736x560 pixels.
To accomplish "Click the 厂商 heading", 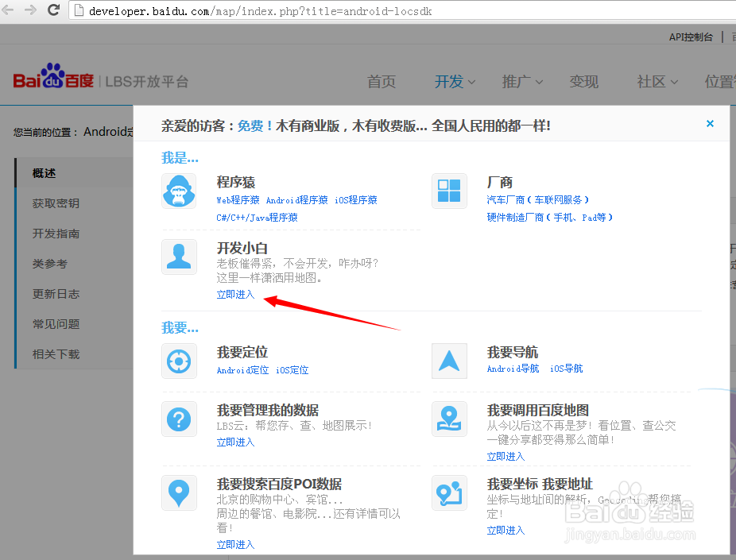I will (x=499, y=182).
